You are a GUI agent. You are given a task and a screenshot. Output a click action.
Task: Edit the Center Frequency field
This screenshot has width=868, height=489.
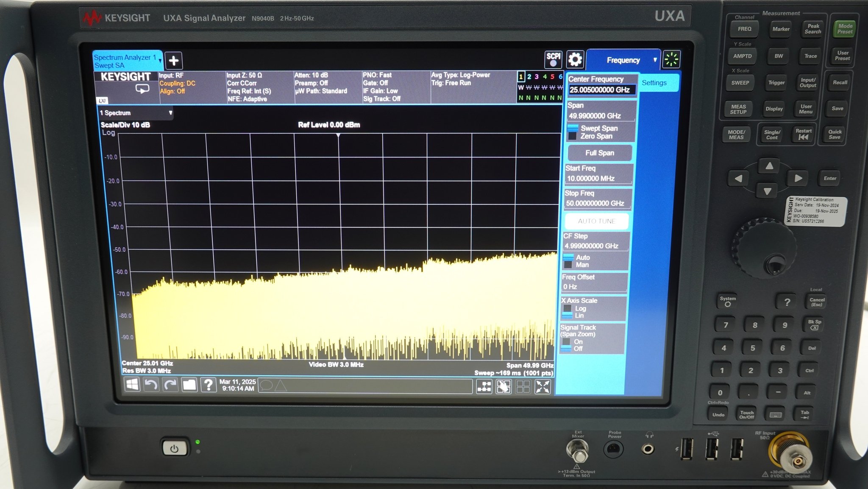pos(602,89)
